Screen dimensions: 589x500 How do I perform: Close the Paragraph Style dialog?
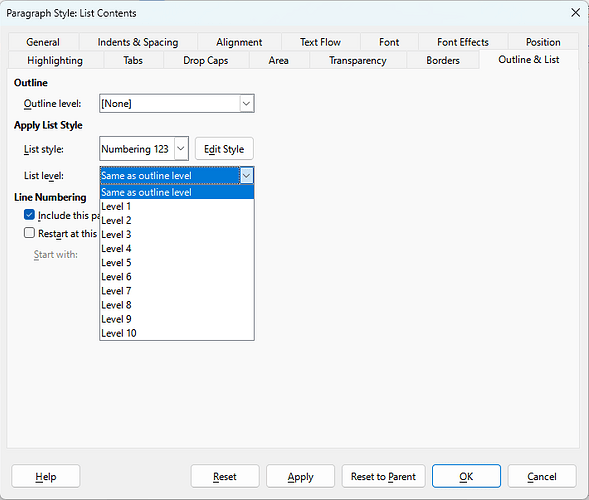[x=575, y=13]
